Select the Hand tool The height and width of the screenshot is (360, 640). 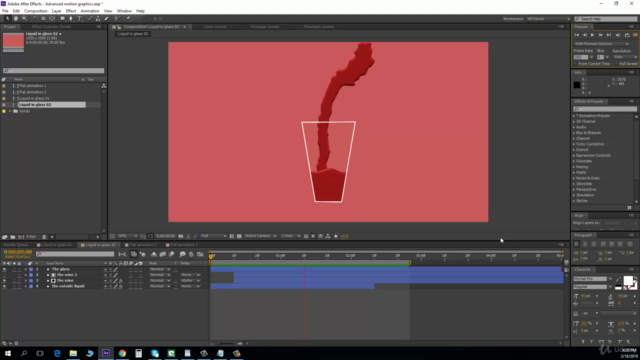click(16, 18)
